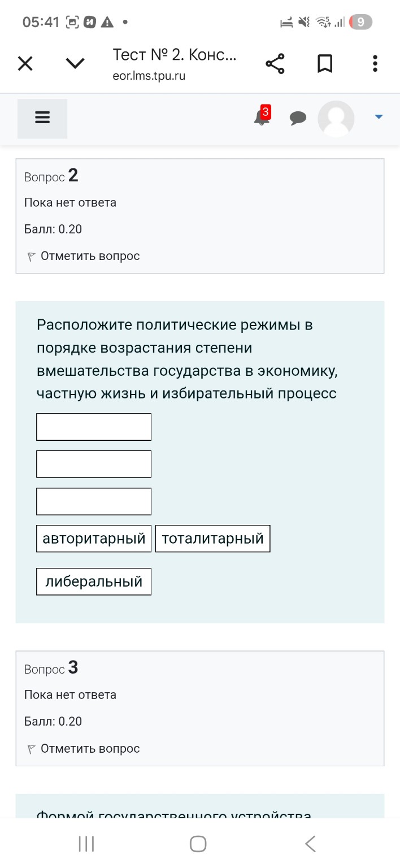The height and width of the screenshot is (868, 400).
Task: Expand the page title dropdown chevron
Action: [75, 63]
